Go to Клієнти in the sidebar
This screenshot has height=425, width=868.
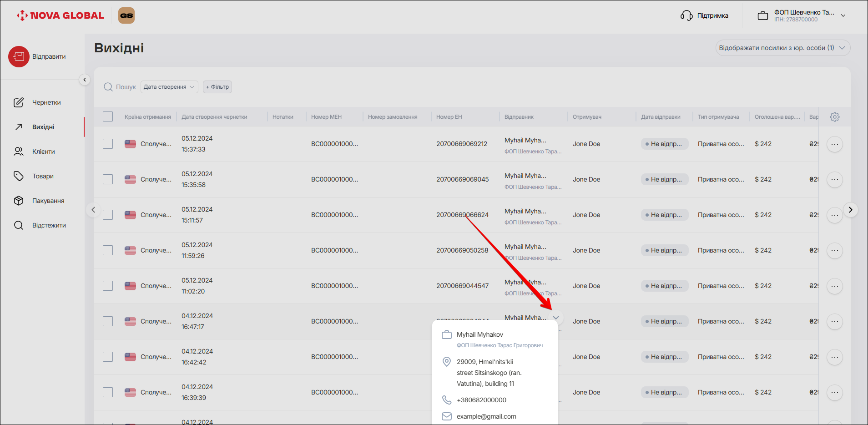(x=43, y=152)
